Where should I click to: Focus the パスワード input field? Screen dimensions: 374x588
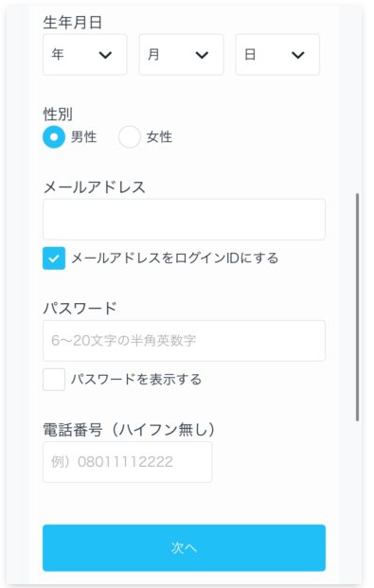(x=184, y=341)
